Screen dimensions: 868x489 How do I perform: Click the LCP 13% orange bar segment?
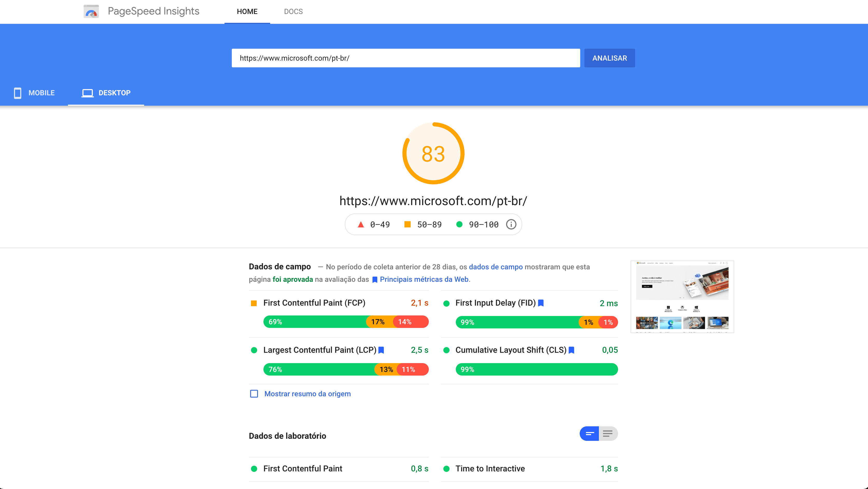pyautogui.click(x=386, y=369)
